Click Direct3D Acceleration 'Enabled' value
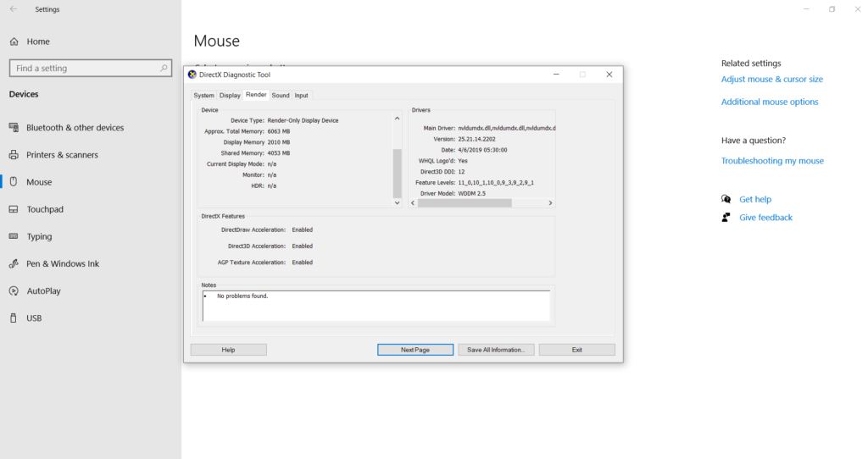868x459 pixels. tap(303, 246)
